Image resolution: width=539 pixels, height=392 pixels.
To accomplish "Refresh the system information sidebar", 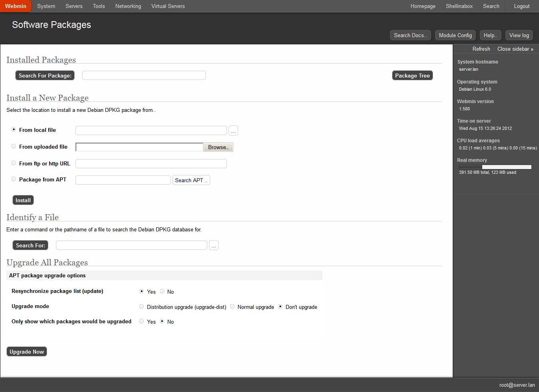I will pyautogui.click(x=481, y=49).
